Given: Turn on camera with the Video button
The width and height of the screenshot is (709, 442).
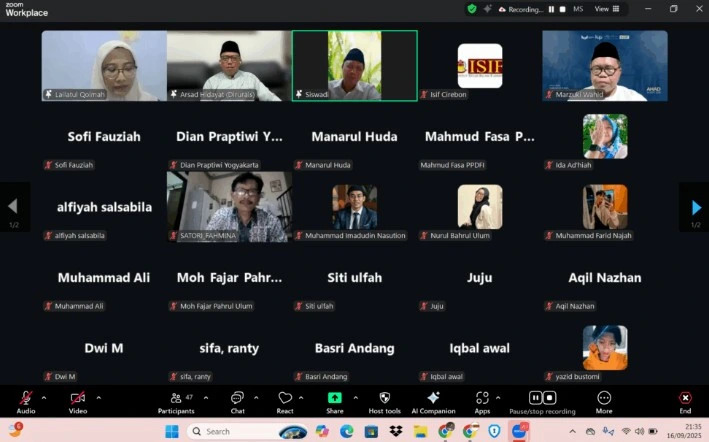Looking at the screenshot, I should point(77,398).
